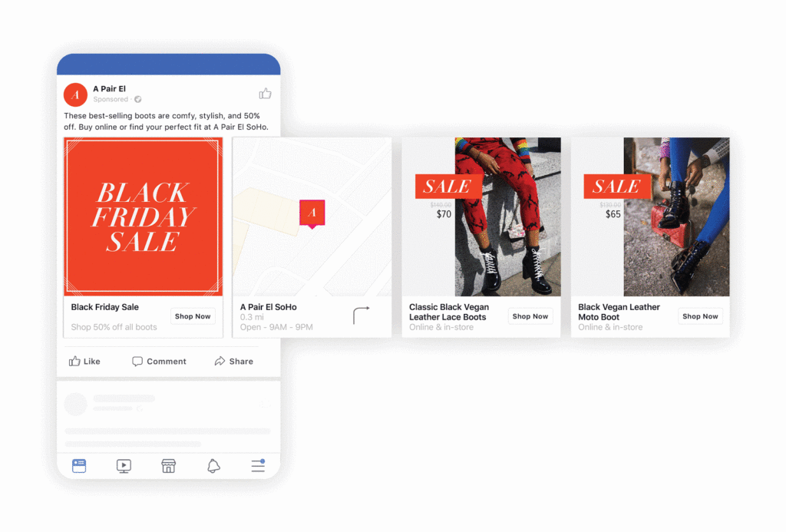Click the red store pin on map
Screen dimensions: 786x532
tap(312, 213)
